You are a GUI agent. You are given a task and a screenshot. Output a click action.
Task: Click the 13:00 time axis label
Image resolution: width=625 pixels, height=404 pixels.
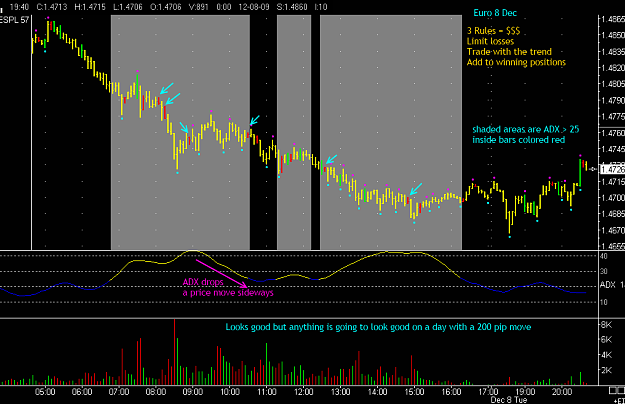(x=340, y=392)
